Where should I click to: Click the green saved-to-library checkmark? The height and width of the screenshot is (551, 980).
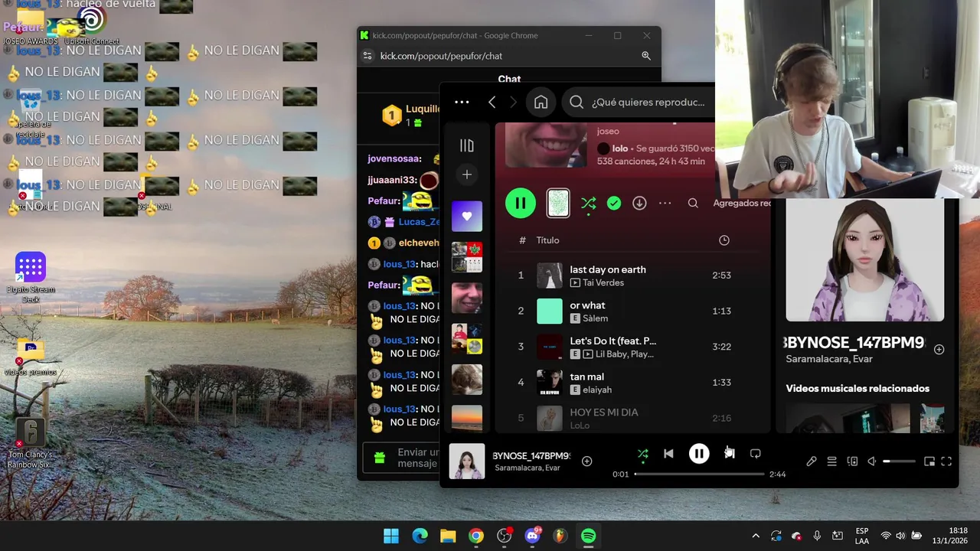(614, 203)
